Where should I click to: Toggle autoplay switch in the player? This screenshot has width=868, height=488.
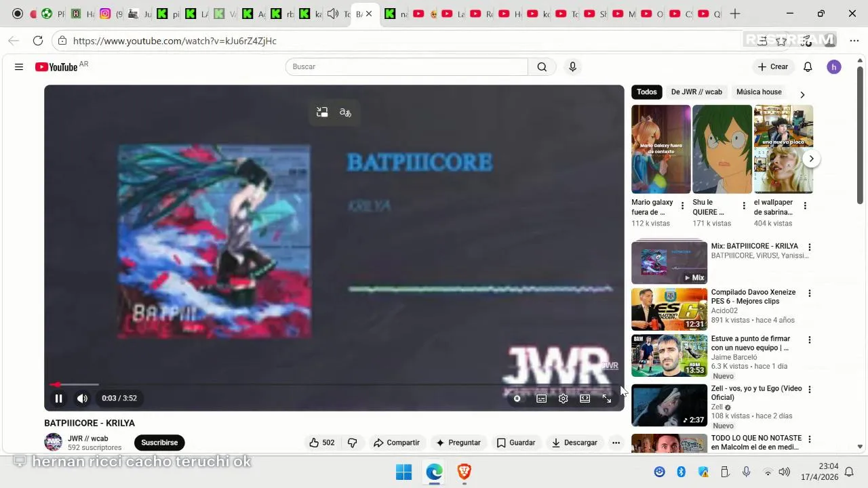pyautogui.click(x=517, y=399)
